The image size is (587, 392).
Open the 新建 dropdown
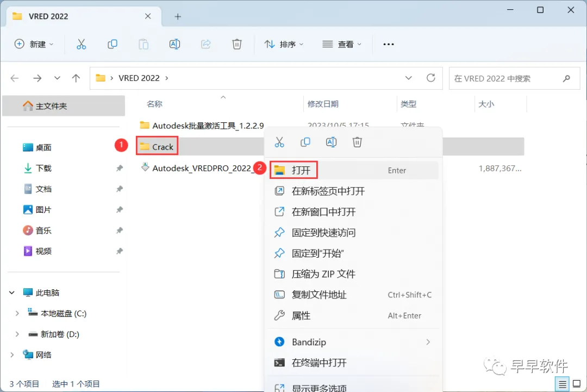tap(34, 44)
